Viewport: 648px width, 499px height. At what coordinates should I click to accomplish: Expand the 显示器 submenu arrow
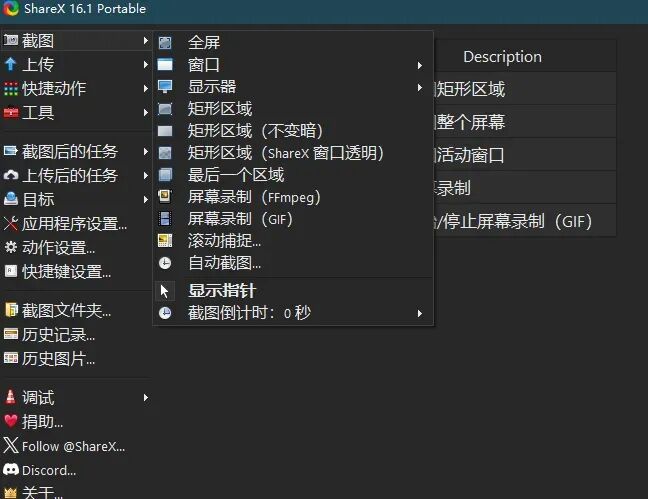(x=420, y=87)
